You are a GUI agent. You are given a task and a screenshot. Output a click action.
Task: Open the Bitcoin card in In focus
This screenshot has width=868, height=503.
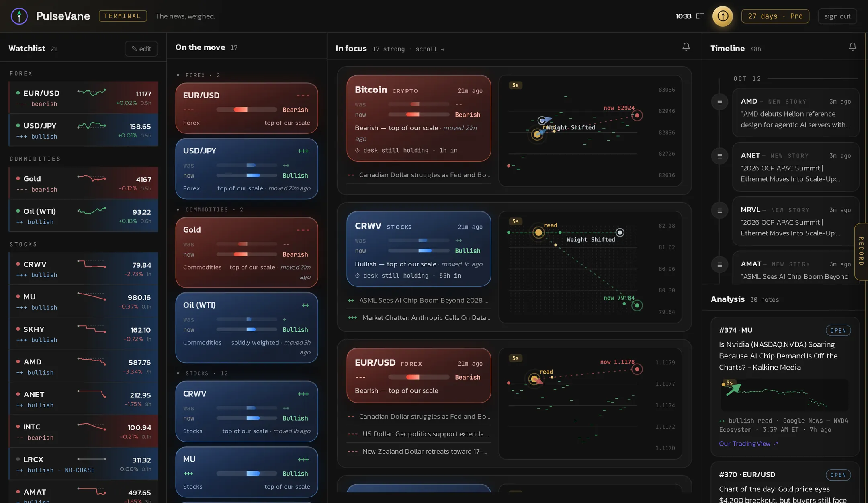(x=419, y=118)
